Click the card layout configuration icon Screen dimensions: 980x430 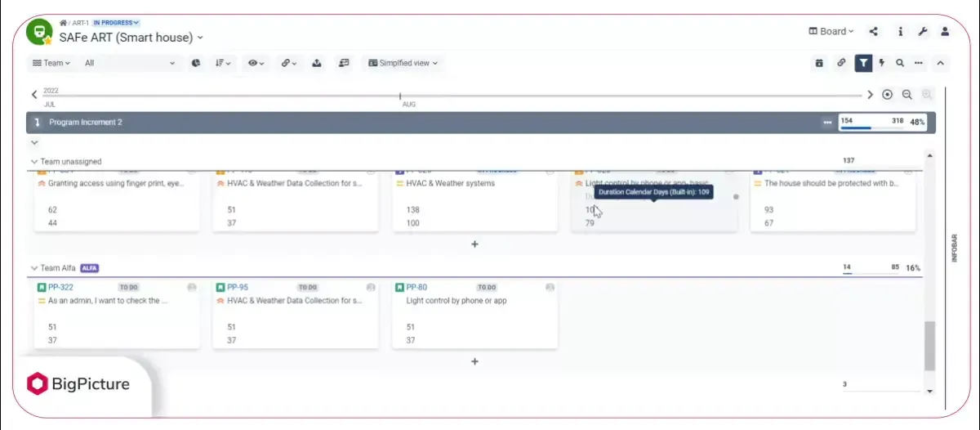344,63
